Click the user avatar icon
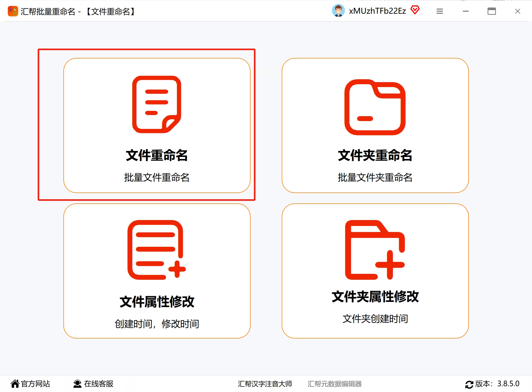532x392 pixels. 338,11
